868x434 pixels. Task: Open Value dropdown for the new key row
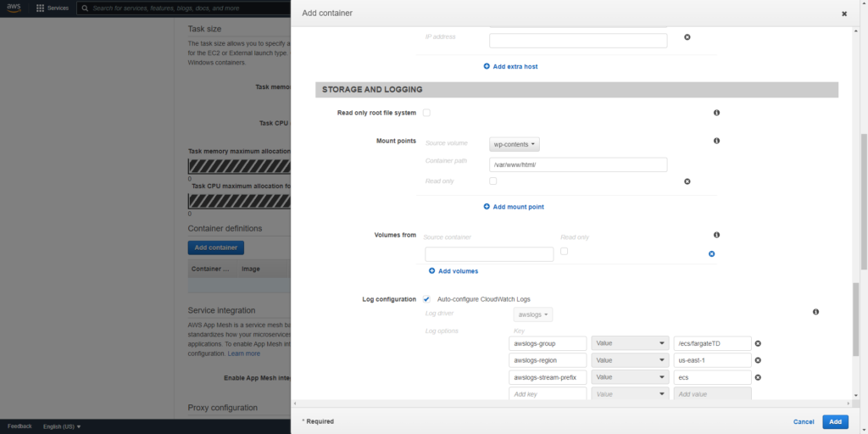click(630, 393)
